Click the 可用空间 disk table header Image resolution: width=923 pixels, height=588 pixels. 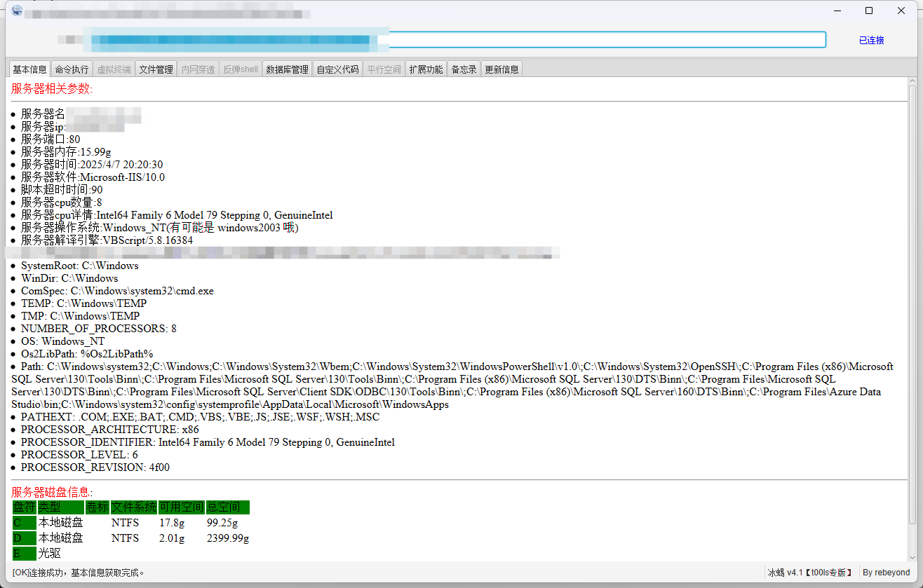181,507
